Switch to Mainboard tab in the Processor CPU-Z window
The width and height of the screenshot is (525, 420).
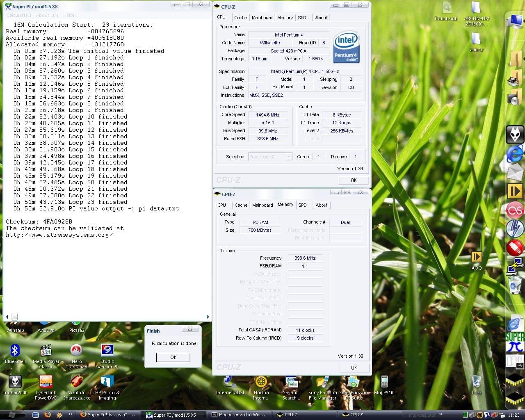tap(262, 18)
